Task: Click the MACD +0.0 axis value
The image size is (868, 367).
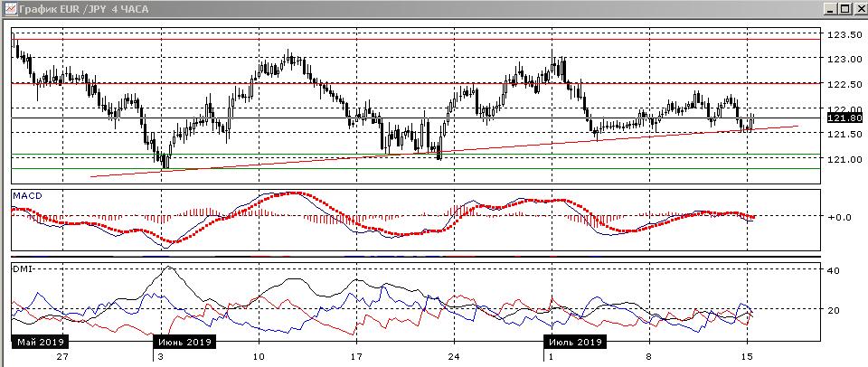Action: 840,217
